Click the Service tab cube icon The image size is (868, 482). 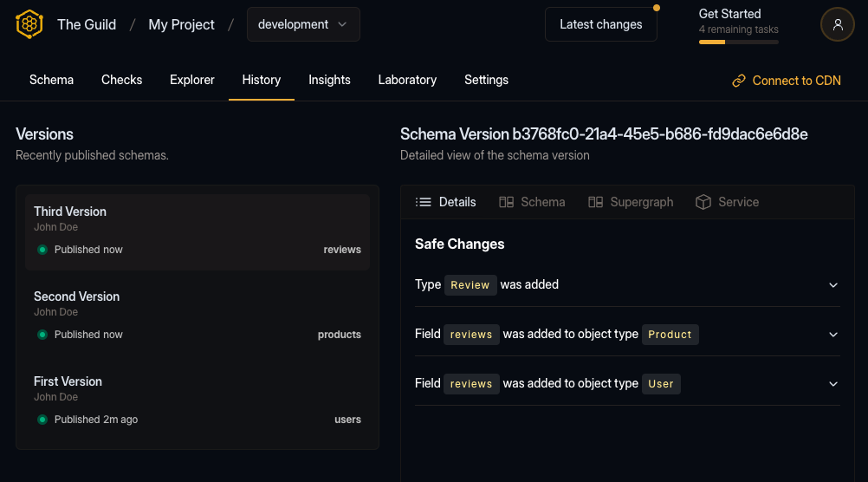pos(703,202)
